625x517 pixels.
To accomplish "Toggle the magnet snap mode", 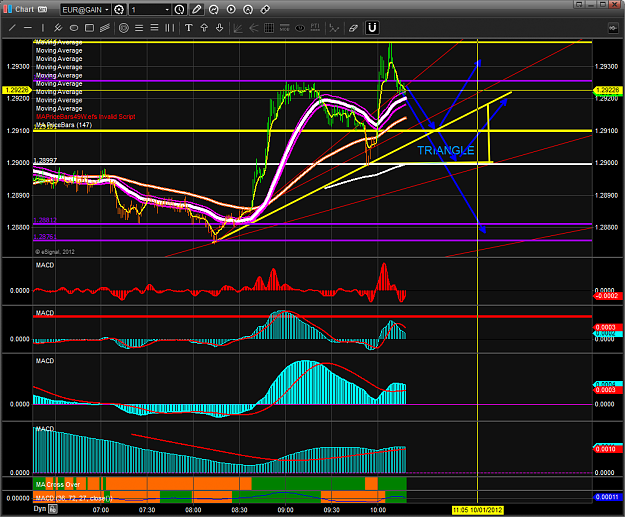I will [x=372, y=28].
